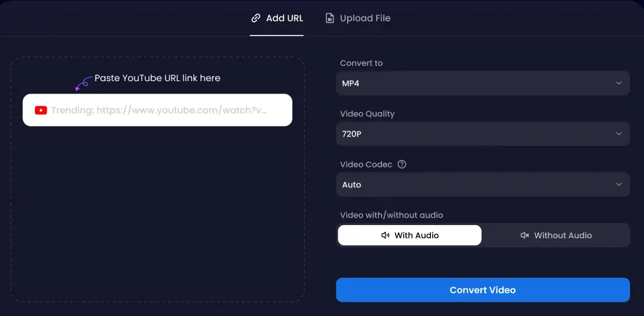The image size is (644, 316).
Task: Click the Convert to dropdown chevron
Action: tap(618, 83)
